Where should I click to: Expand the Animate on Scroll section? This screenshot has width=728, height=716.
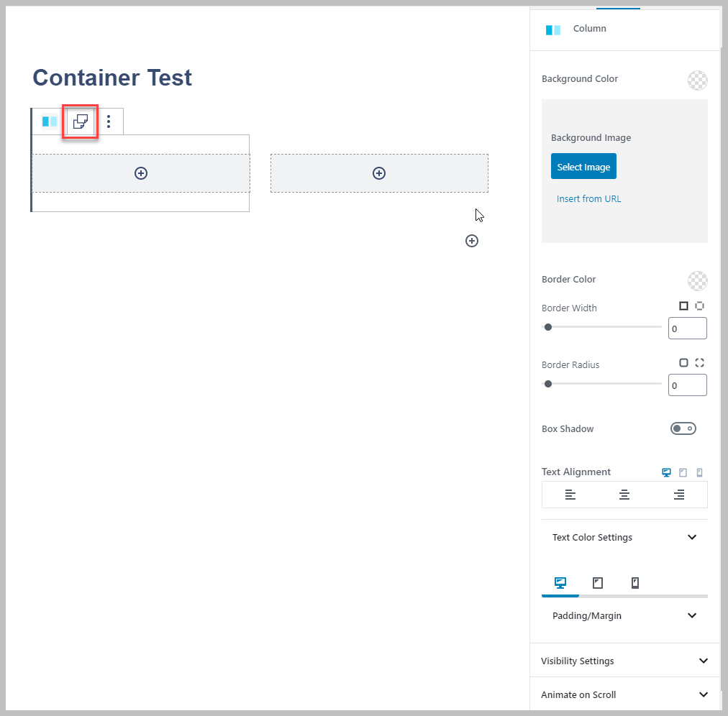pyautogui.click(x=623, y=694)
